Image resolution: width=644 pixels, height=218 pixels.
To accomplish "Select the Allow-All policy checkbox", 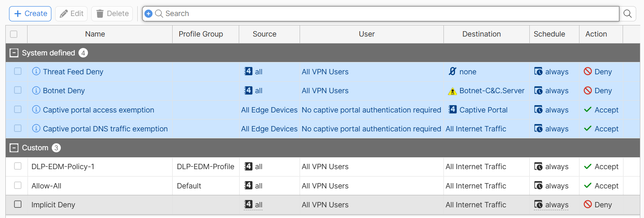I will (x=18, y=186).
